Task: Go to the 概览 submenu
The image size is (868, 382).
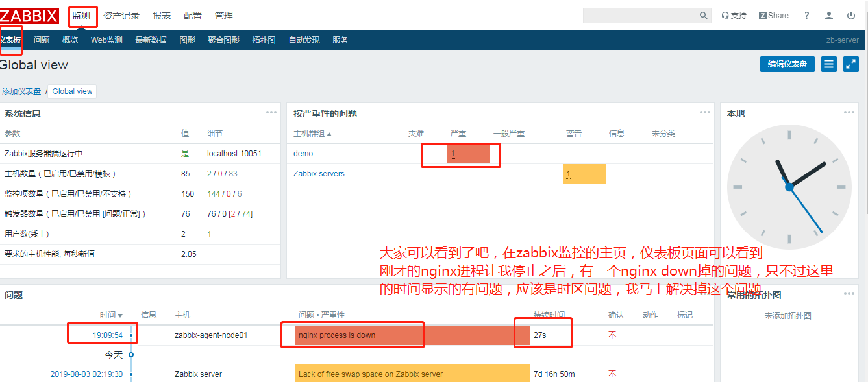Action: pyautogui.click(x=70, y=40)
